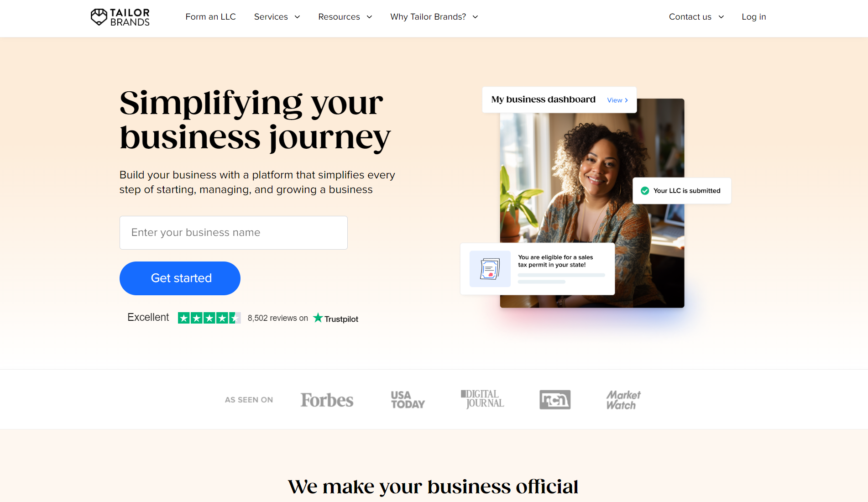Click the NCN logo

[555, 400]
